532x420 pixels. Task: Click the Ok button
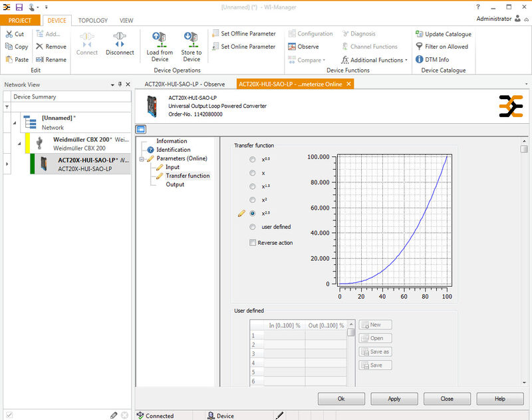click(x=341, y=399)
